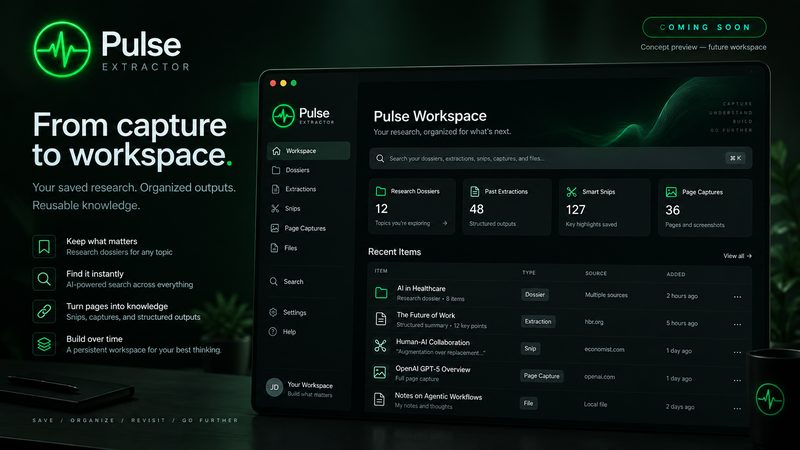Click the Research Dossiers folder icon

pos(381,191)
